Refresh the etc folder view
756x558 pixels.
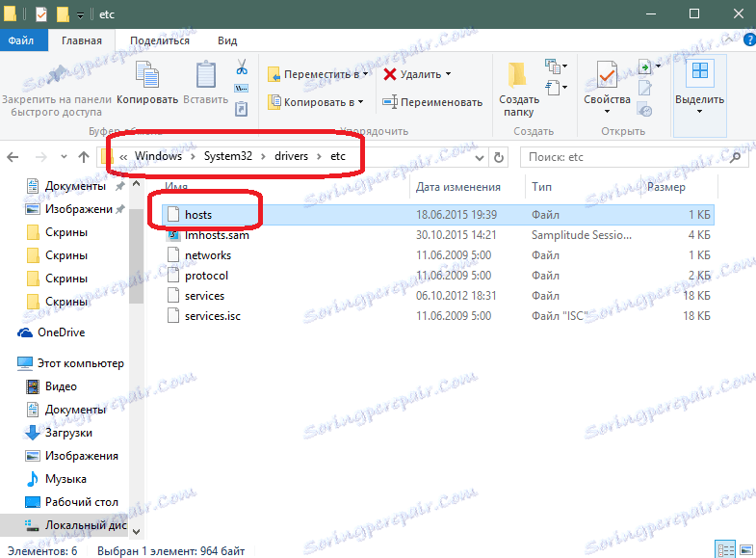(499, 157)
